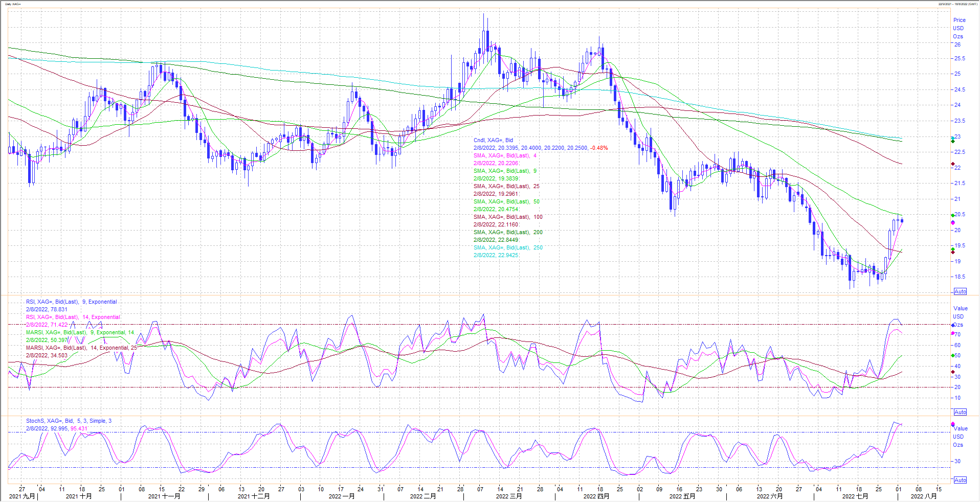Click the 18.5 tick on the price axis
Image resolution: width=980 pixels, height=502 pixels.
(959, 277)
